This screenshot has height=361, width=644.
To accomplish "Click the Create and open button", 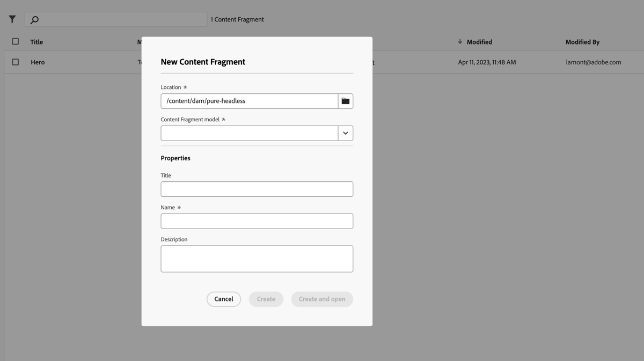I will click(322, 299).
